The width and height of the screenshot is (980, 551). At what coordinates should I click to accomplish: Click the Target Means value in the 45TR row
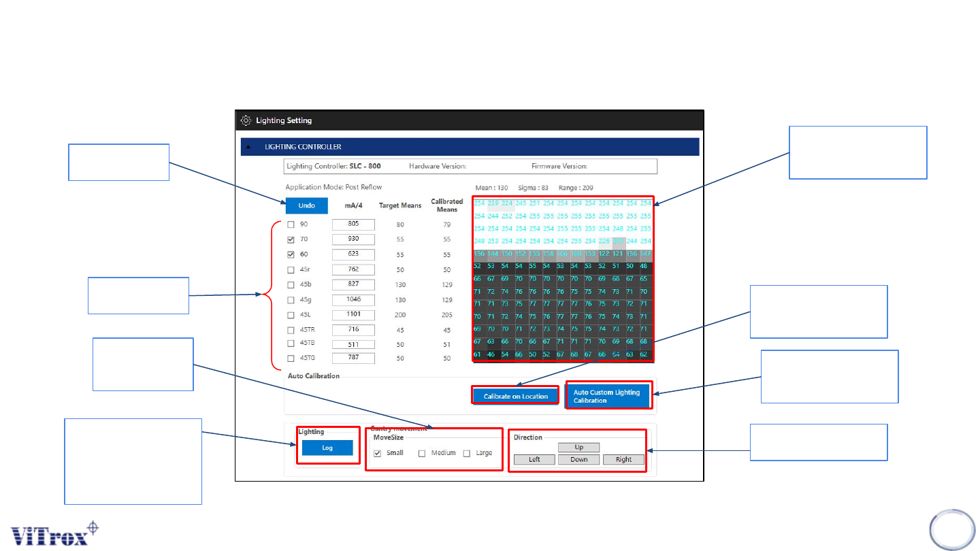coord(400,330)
